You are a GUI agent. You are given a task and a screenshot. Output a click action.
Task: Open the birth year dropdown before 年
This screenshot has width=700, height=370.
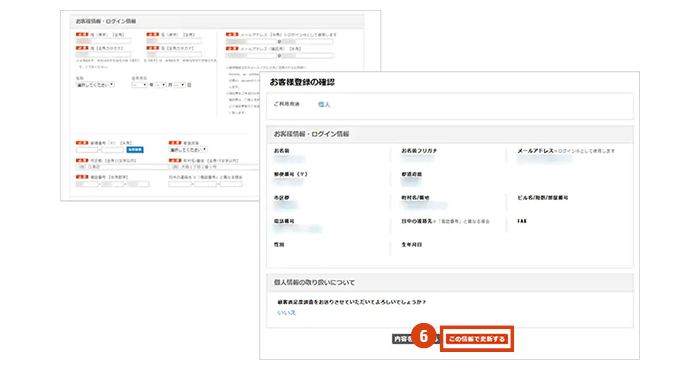[139, 85]
